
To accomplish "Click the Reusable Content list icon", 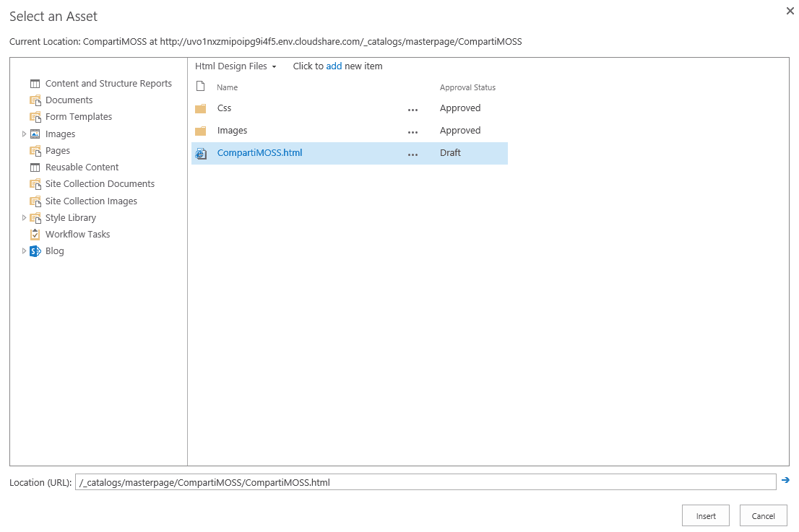I will click(x=35, y=167).
